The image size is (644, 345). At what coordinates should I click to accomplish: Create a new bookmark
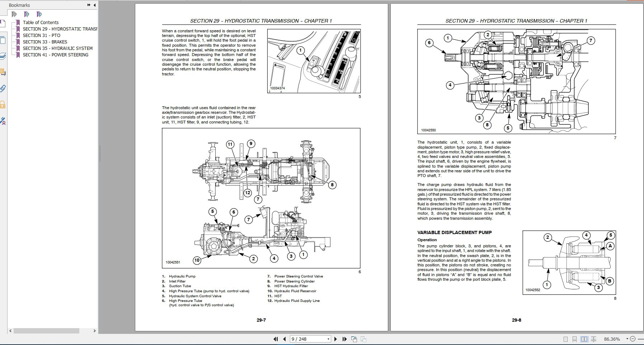coord(26,15)
